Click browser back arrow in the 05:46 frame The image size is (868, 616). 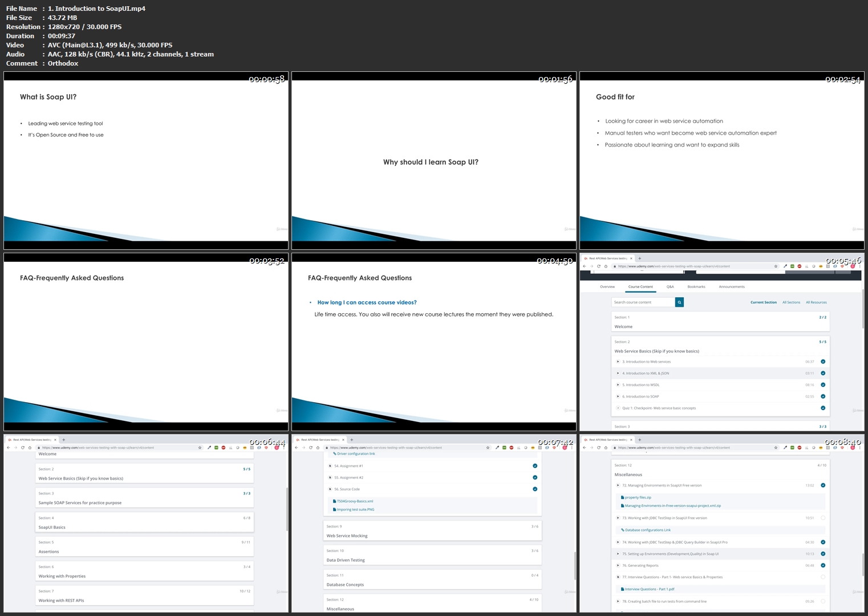(585, 266)
